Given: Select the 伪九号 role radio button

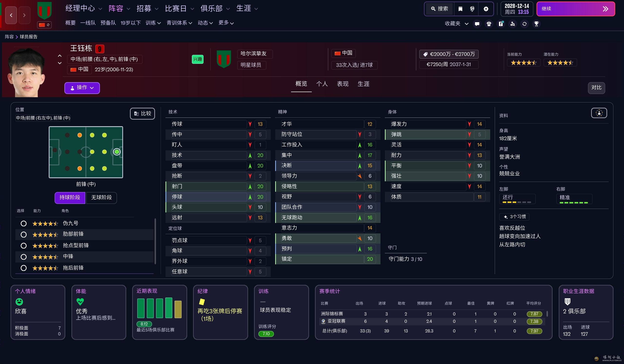Looking at the screenshot, I should 24,223.
